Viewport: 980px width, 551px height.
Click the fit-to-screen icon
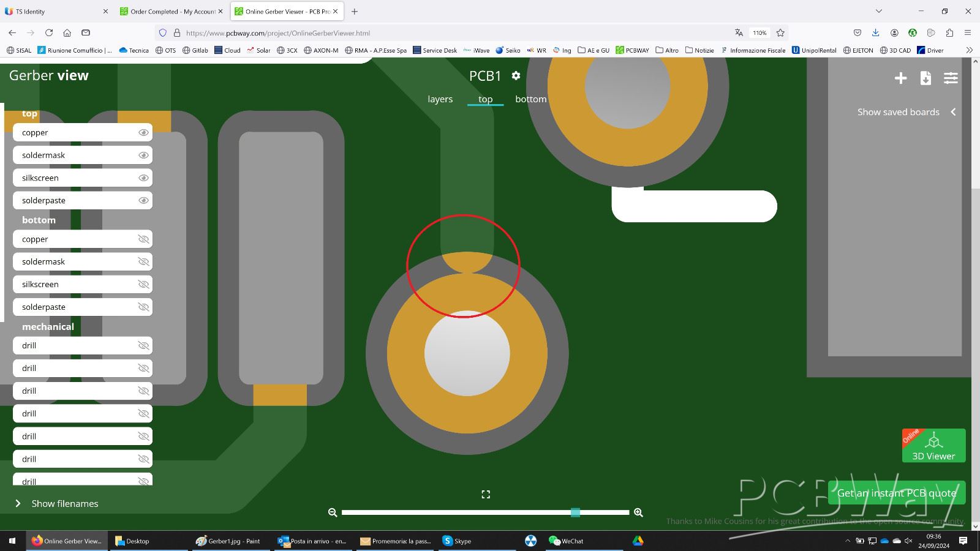coord(486,494)
